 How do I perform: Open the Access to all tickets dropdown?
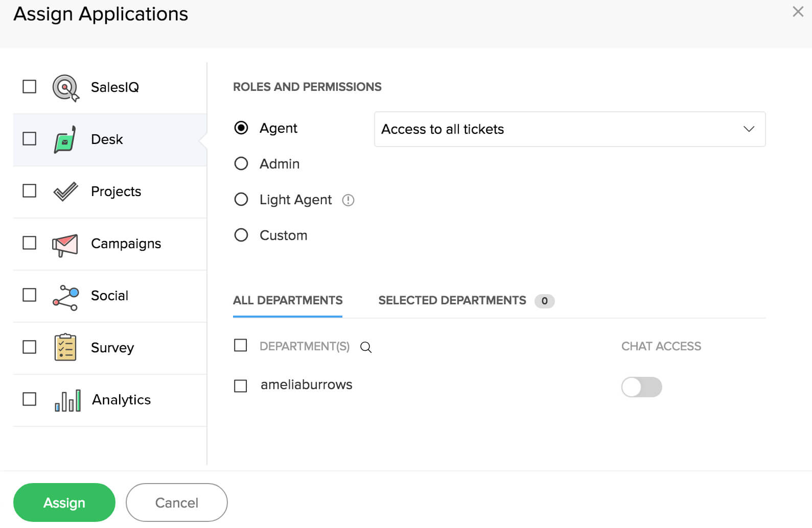(x=570, y=129)
